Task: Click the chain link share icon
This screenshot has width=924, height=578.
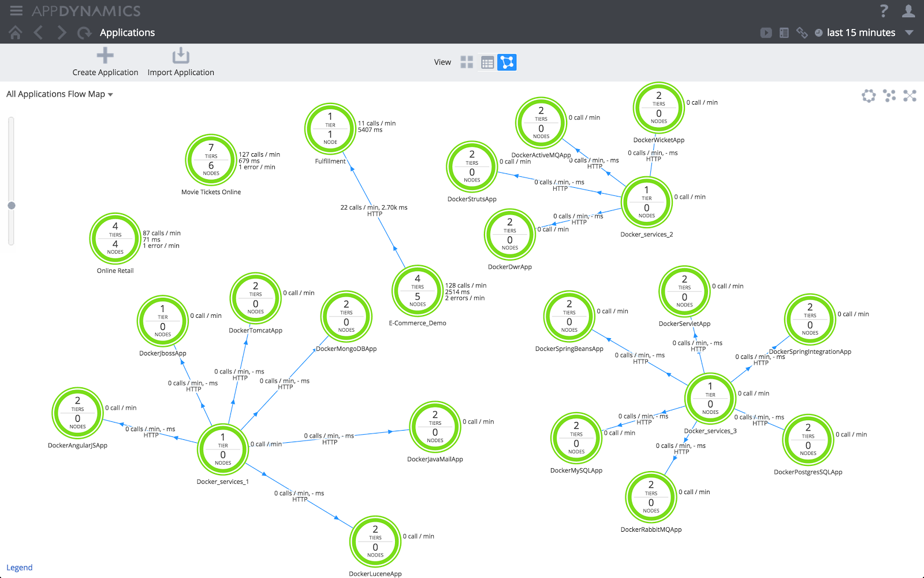Action: [802, 33]
